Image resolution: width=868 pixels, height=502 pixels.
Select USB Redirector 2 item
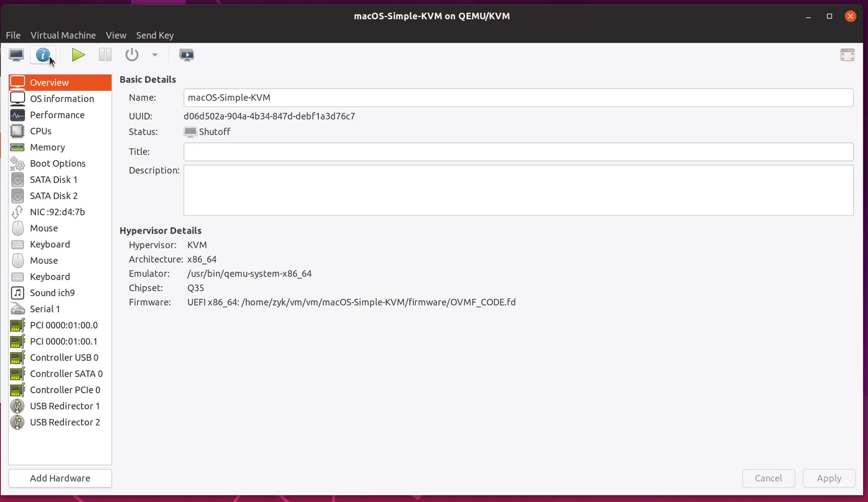(x=65, y=422)
